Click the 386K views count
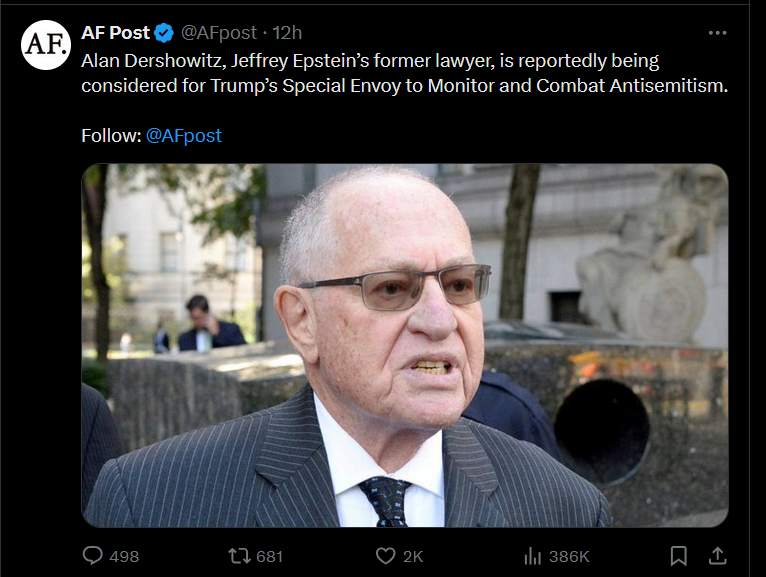766x577 pixels. [570, 556]
